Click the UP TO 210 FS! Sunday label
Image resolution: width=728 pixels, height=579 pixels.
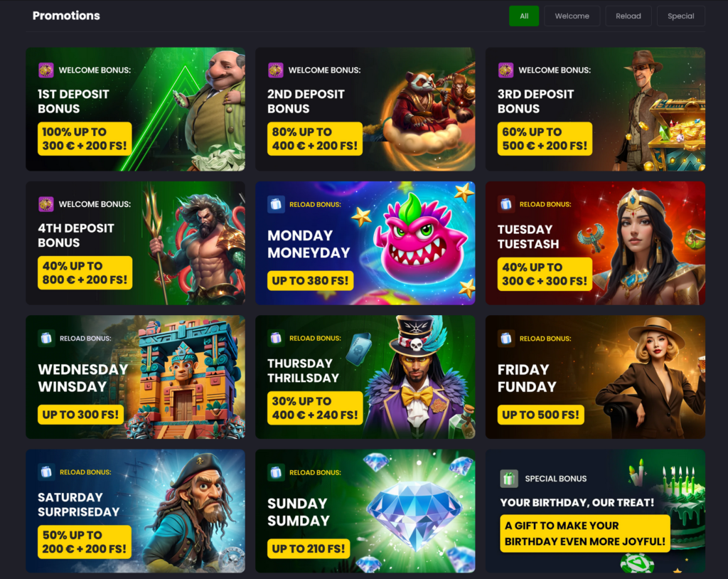309,549
